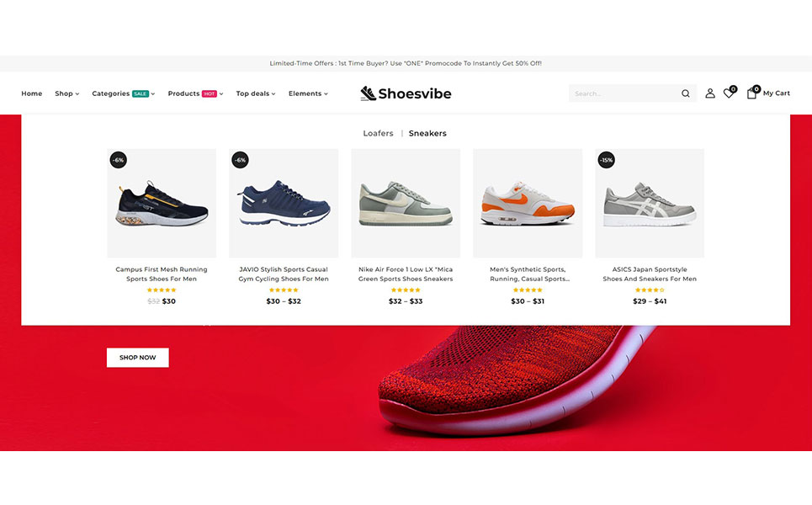Open the shopping bag cart icon

click(752, 93)
